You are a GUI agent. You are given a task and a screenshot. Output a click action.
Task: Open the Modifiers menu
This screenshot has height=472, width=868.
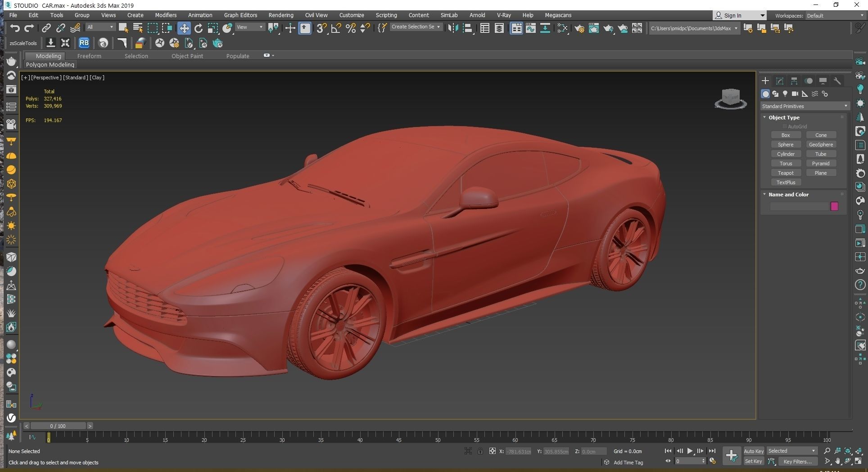(166, 15)
